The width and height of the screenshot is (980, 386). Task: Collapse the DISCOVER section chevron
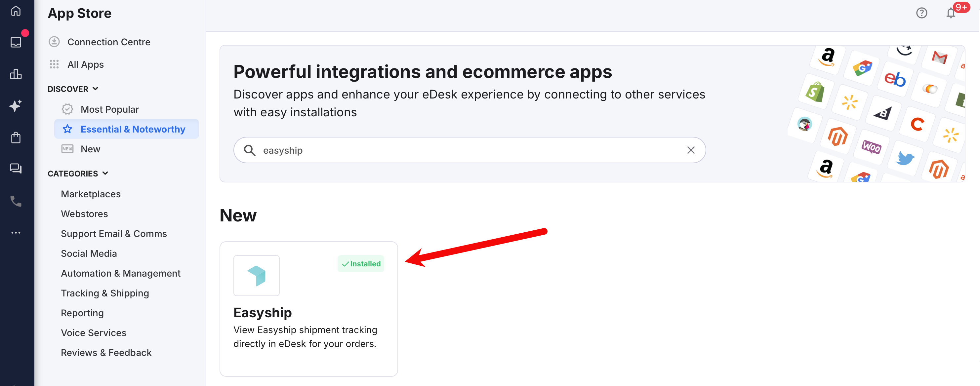(x=96, y=89)
